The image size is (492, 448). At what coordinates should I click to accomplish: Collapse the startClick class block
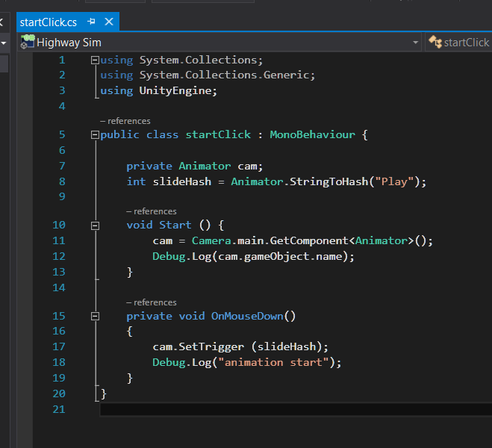tap(95, 135)
